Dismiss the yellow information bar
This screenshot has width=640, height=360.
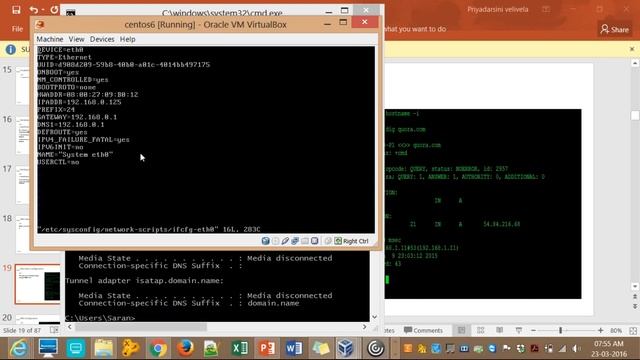coord(632,49)
